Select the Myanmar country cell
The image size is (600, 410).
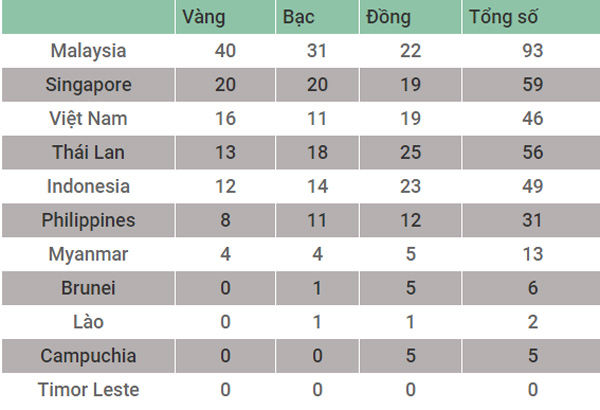tap(88, 254)
